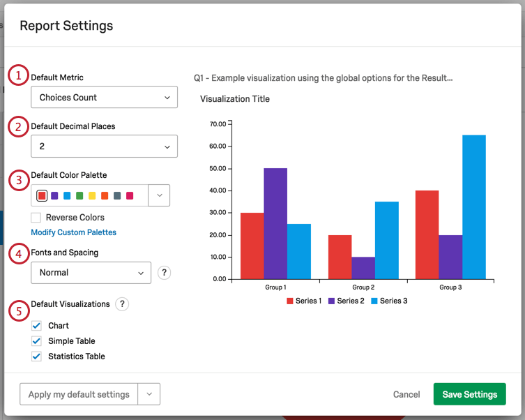Click help icon beside Default Visualizations
The width and height of the screenshot is (525, 420).
point(122,304)
